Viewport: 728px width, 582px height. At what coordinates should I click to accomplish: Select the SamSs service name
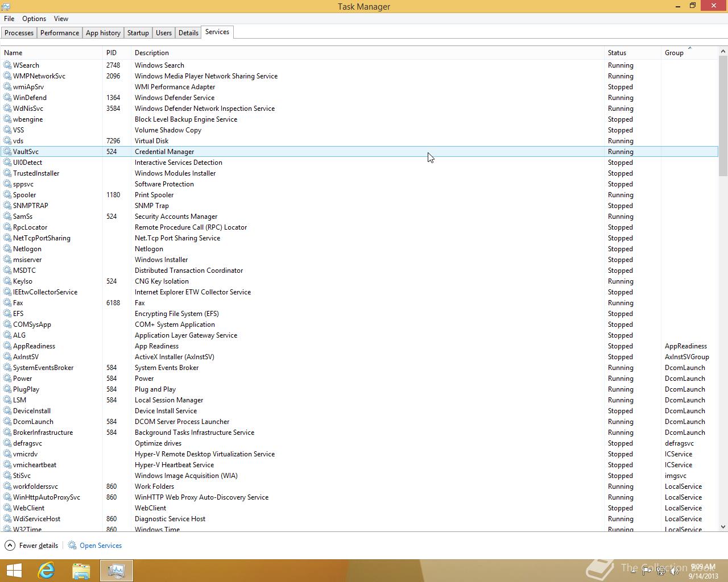pyautogui.click(x=23, y=217)
